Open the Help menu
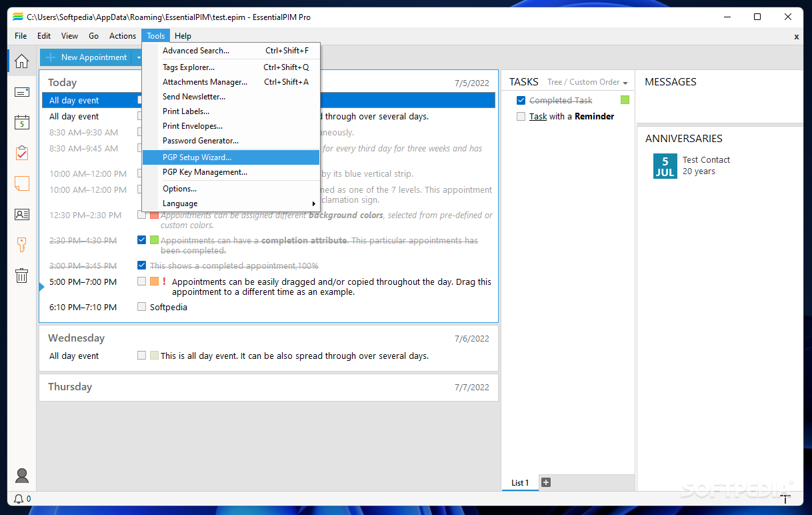This screenshot has width=812, height=515. pos(183,36)
